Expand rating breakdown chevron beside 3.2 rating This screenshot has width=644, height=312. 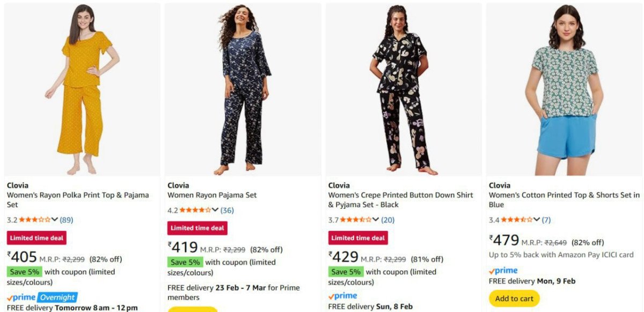click(x=55, y=220)
